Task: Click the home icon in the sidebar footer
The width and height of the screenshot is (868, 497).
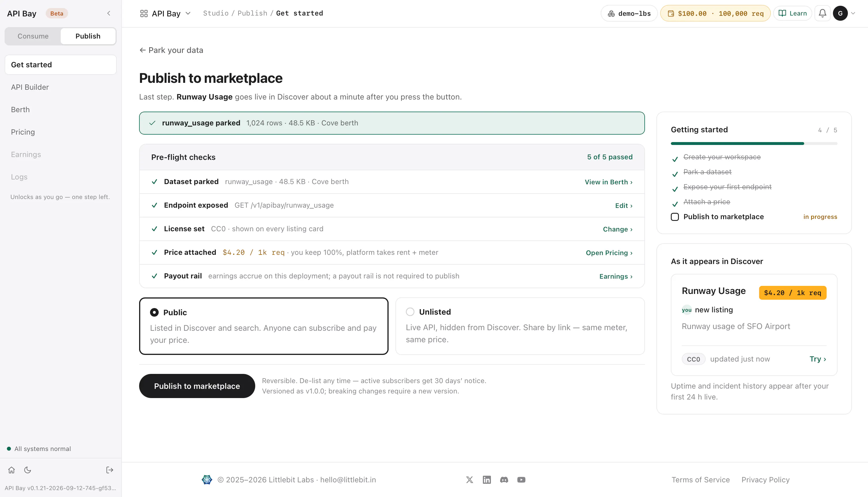Action: pos(11,470)
